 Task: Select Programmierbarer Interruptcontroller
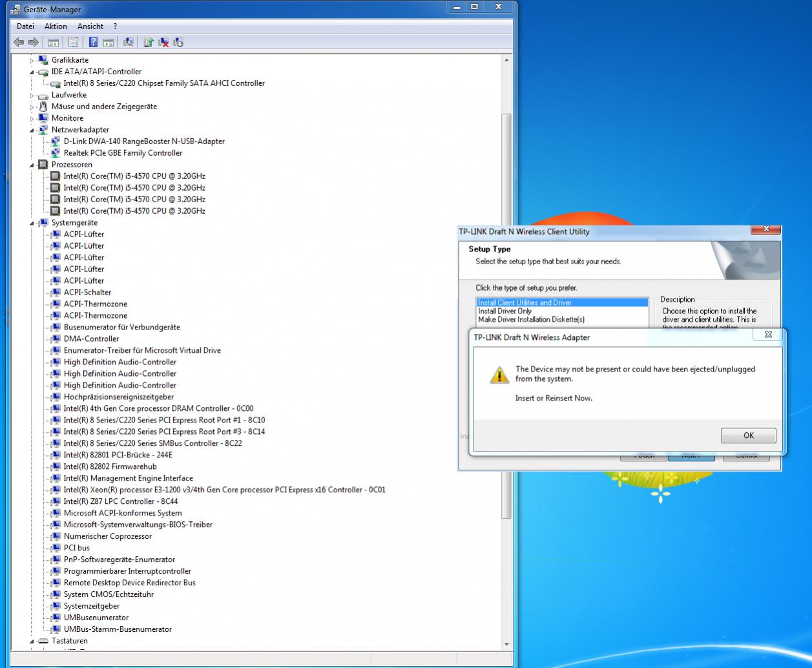click(x=127, y=572)
